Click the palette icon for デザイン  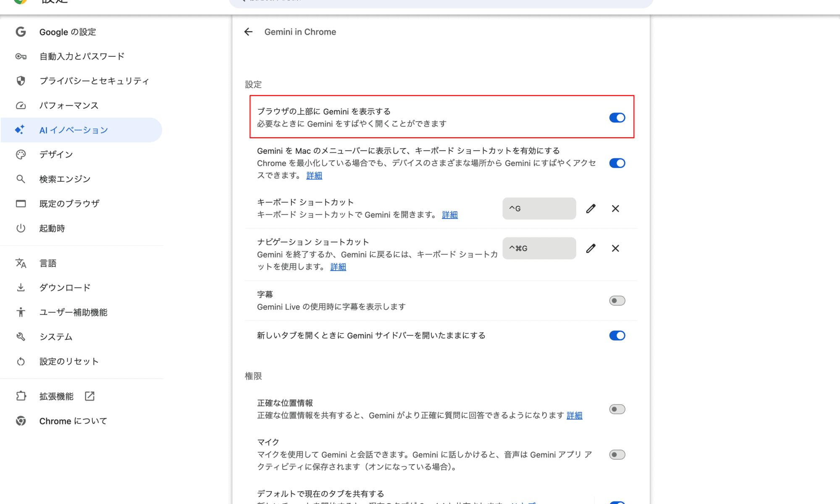point(21,155)
